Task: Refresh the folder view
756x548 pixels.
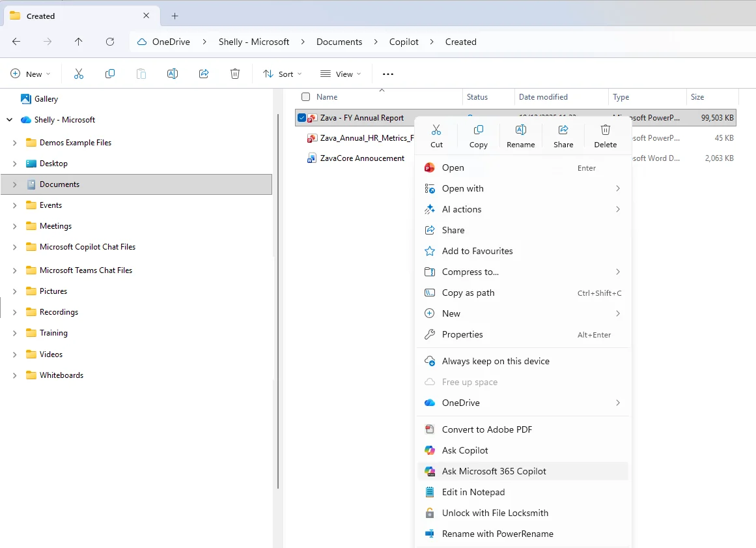Action: 110,42
